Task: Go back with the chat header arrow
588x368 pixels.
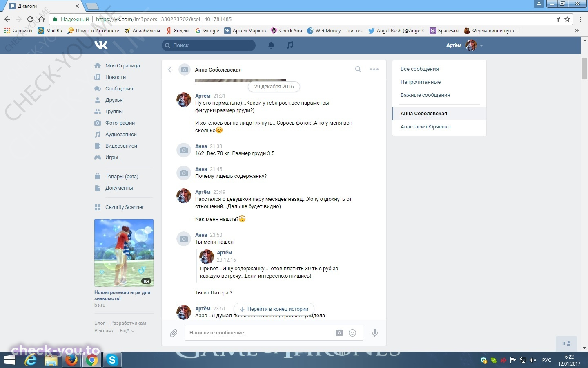Action: click(170, 70)
